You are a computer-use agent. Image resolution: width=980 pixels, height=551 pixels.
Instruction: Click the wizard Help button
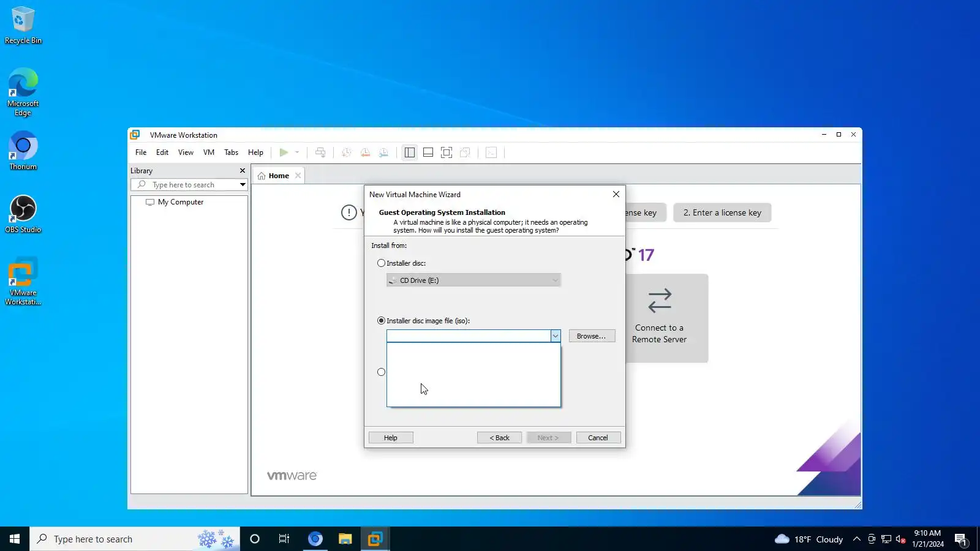391,438
